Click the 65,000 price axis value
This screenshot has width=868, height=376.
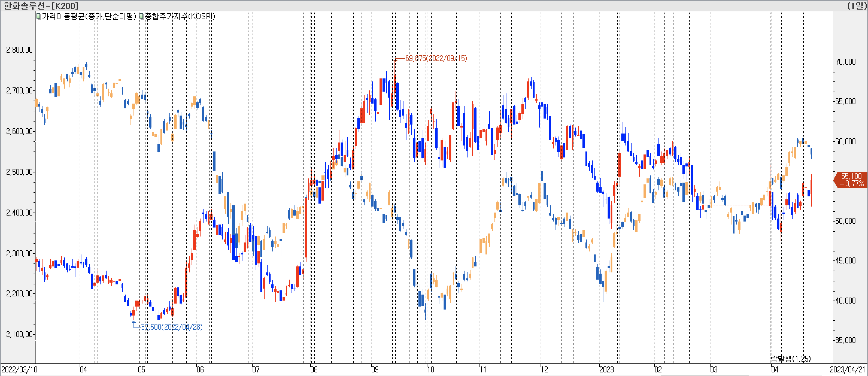[x=846, y=101]
